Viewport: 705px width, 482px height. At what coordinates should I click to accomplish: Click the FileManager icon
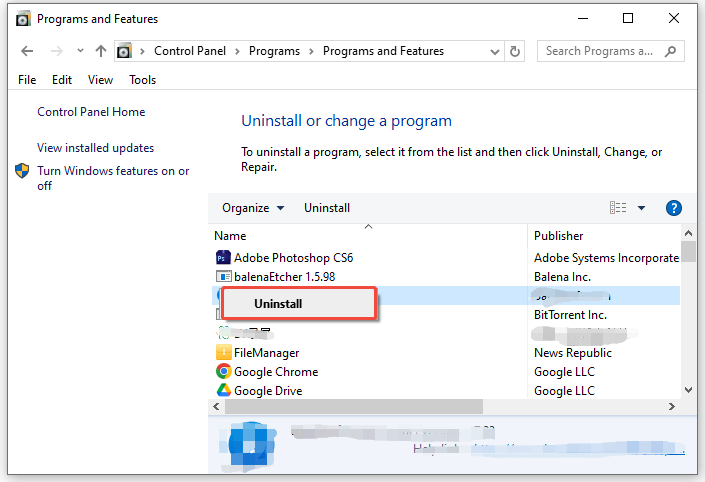pos(223,353)
